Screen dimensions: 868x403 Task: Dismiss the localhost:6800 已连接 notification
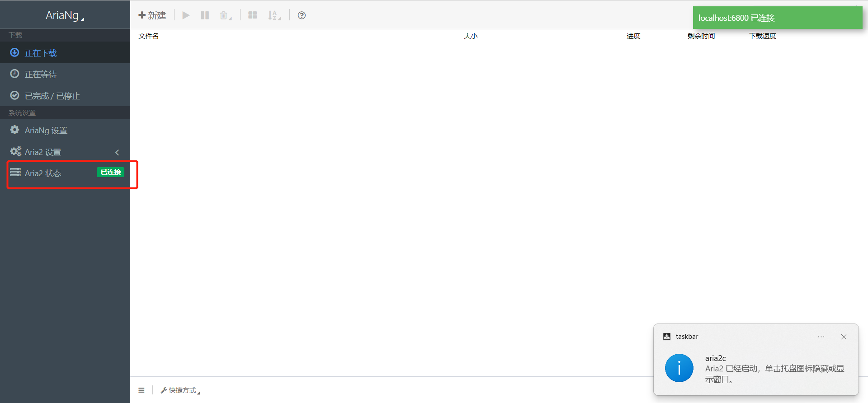click(778, 18)
